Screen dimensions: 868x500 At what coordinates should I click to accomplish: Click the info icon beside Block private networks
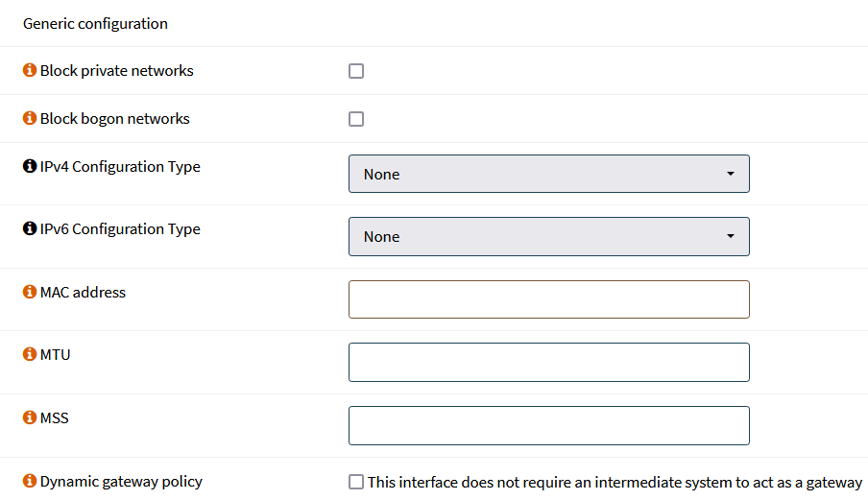click(x=30, y=71)
